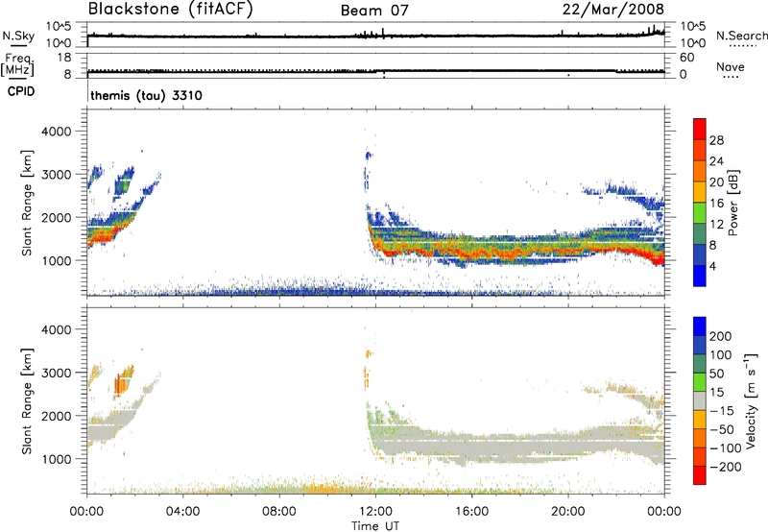Select the 'themis (tau) 3310' CPID text
Image resolution: width=768 pixels, height=532 pixels.
[147, 95]
